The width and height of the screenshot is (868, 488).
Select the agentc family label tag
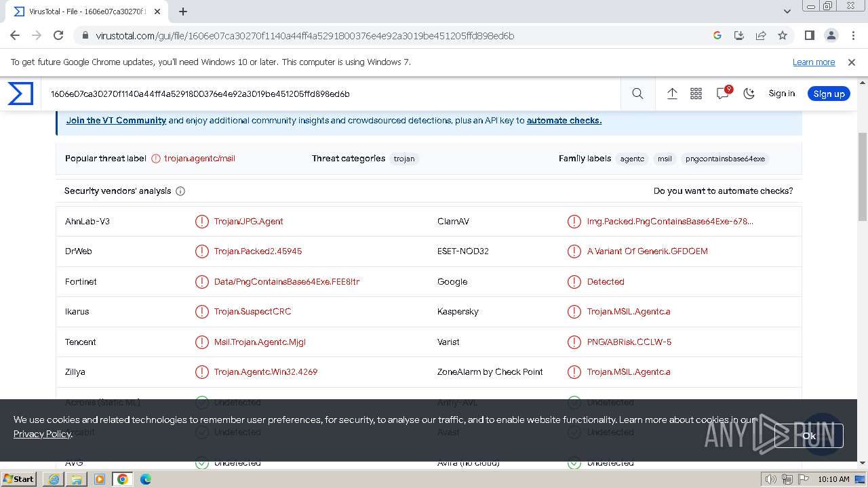pos(632,159)
